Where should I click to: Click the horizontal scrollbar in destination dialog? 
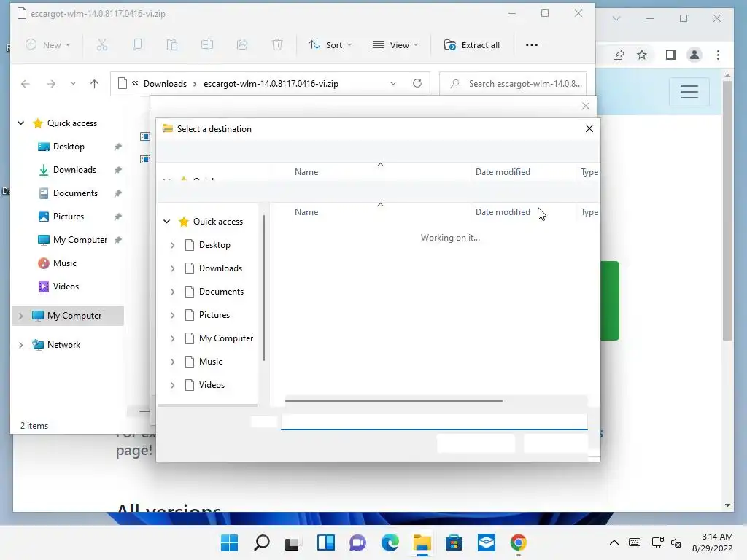point(393,401)
